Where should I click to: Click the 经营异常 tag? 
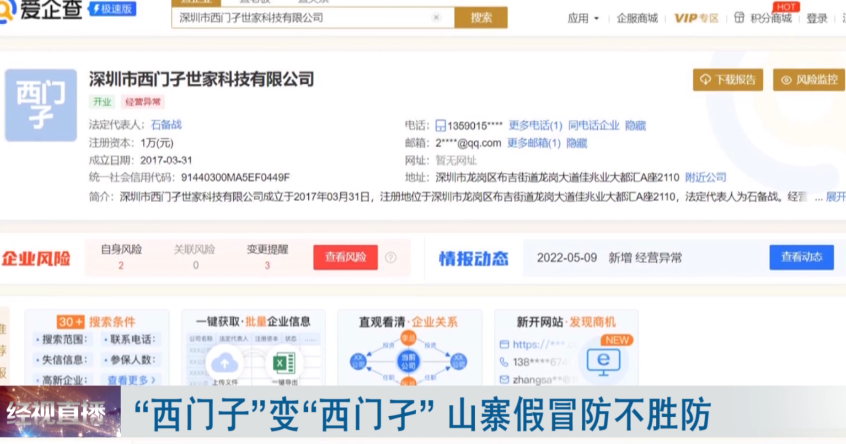click(143, 102)
